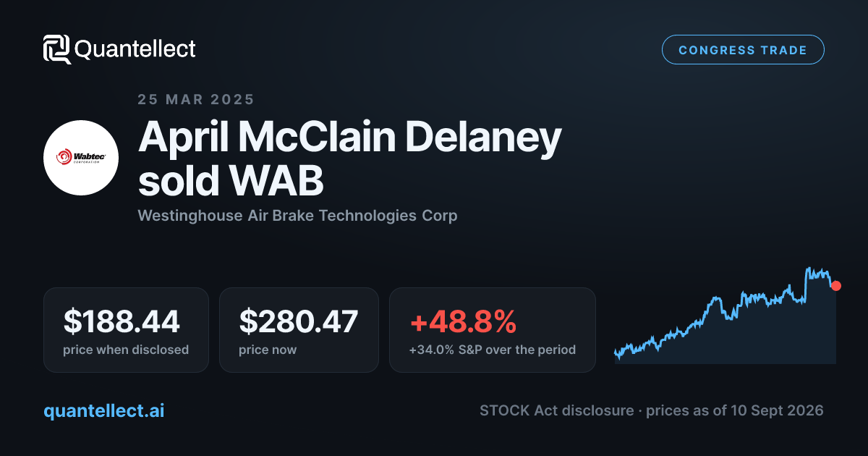Click the Wabtec company logo circle
The height and width of the screenshot is (456, 868).
[x=81, y=157]
